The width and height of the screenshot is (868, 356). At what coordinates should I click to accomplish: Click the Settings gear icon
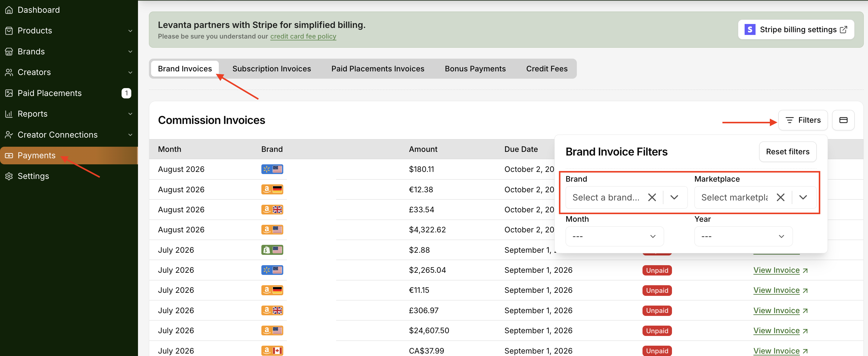pos(9,176)
